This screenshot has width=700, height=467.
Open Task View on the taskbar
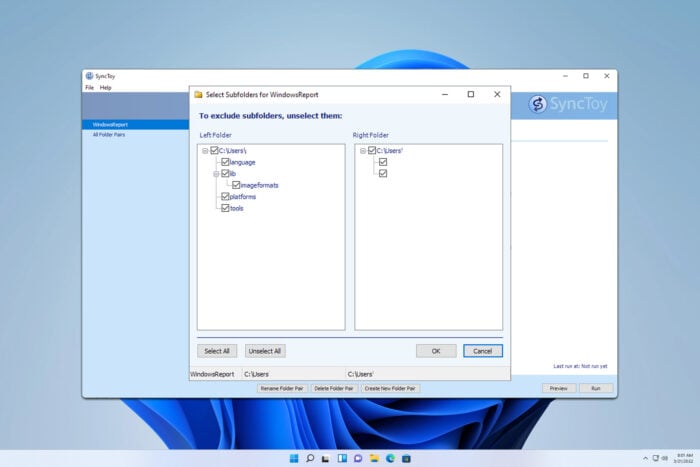(326, 459)
